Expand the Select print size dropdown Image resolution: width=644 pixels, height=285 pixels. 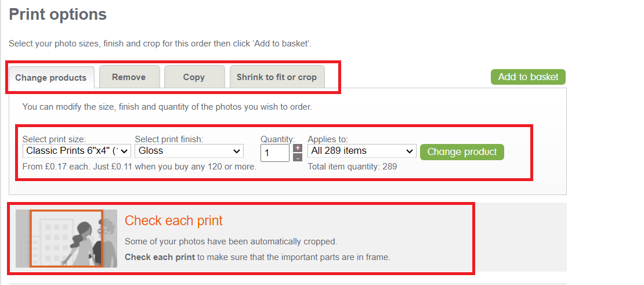(x=77, y=151)
